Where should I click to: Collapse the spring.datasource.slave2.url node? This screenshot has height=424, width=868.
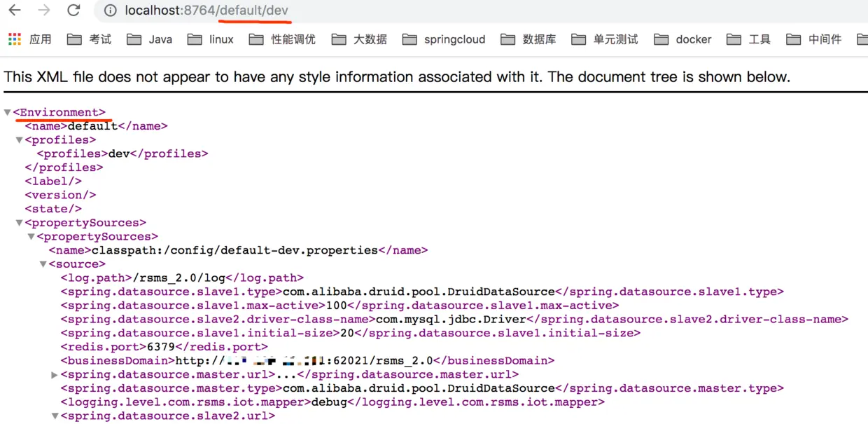55,416
